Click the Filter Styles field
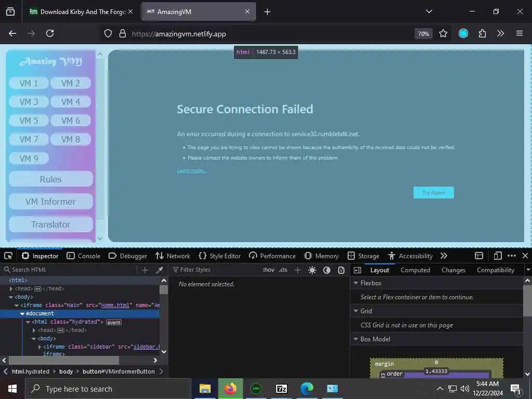Viewport: 532px width, 399px height. tap(215, 270)
